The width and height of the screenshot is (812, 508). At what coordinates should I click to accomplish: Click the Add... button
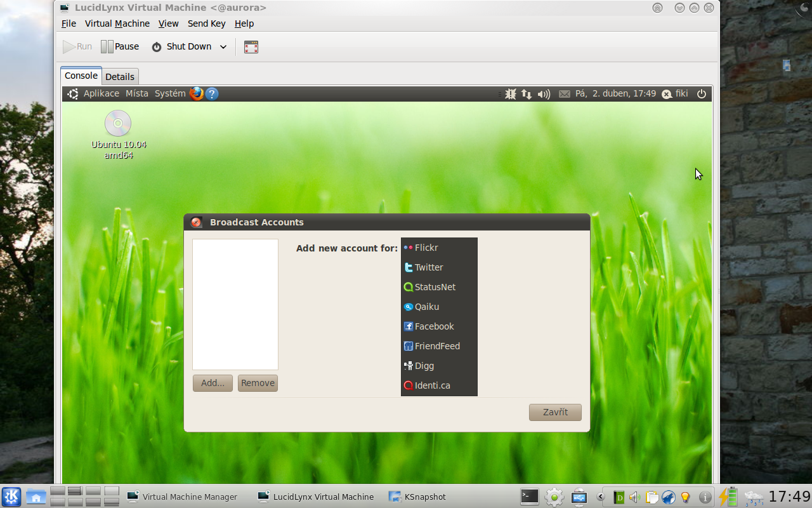point(213,383)
